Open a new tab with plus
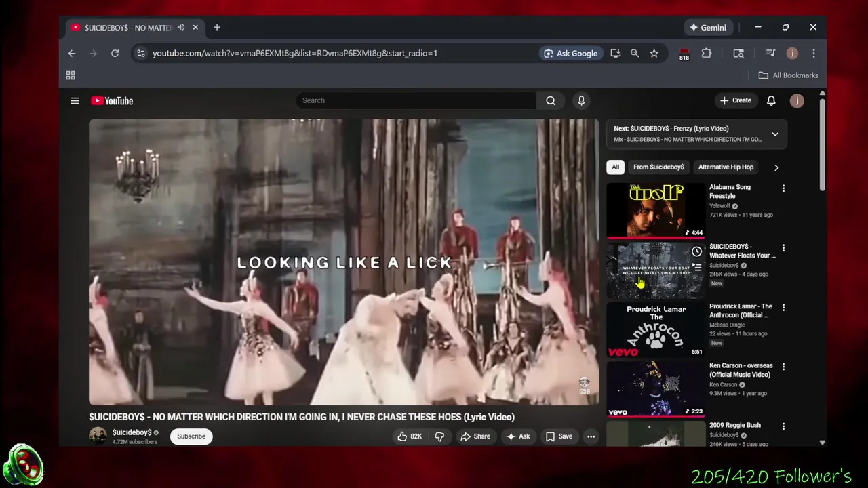 tap(217, 28)
